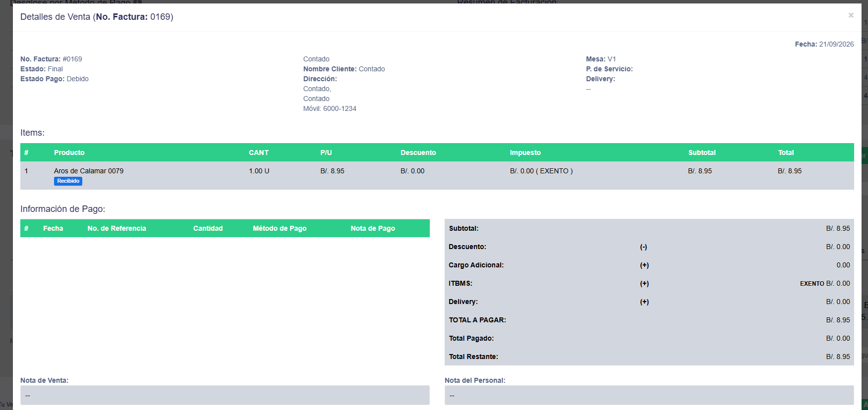Click the Cargo Adicional label
Screen dimensions: 868x410
click(x=476, y=265)
